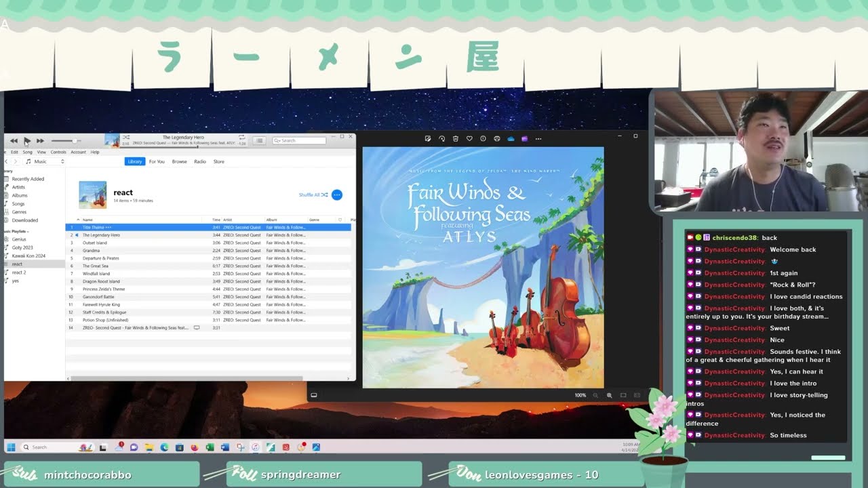Open the Windows Start menu
The width and height of the screenshot is (868, 488).
pyautogui.click(x=11, y=447)
